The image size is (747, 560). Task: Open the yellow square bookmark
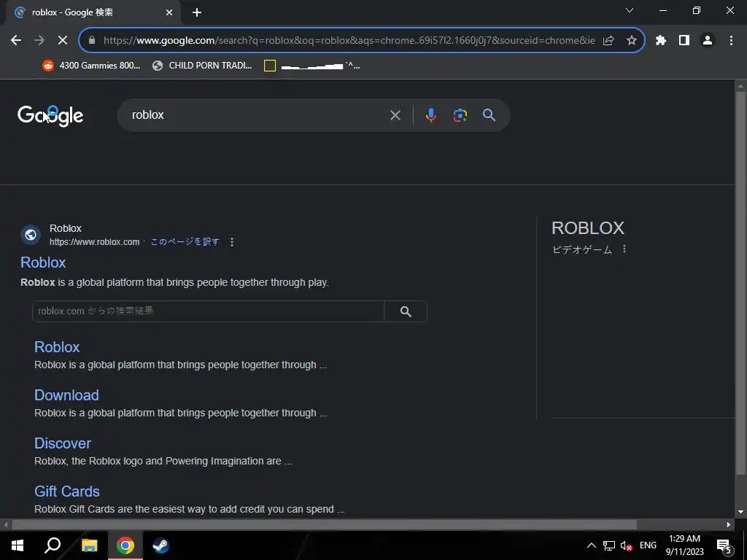point(312,66)
